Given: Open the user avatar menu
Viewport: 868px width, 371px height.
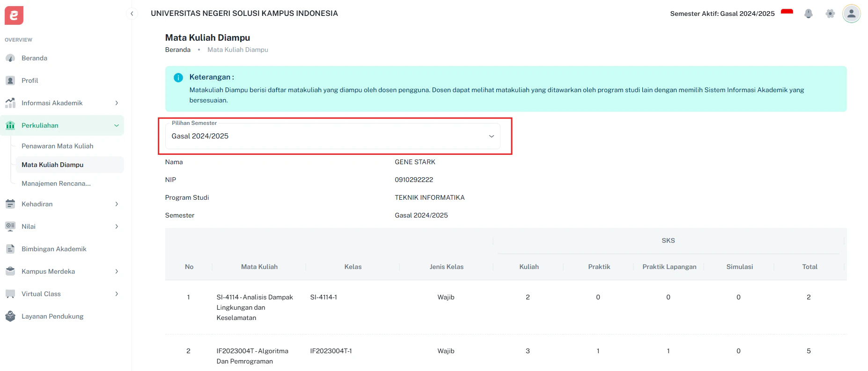Looking at the screenshot, I should [x=852, y=14].
